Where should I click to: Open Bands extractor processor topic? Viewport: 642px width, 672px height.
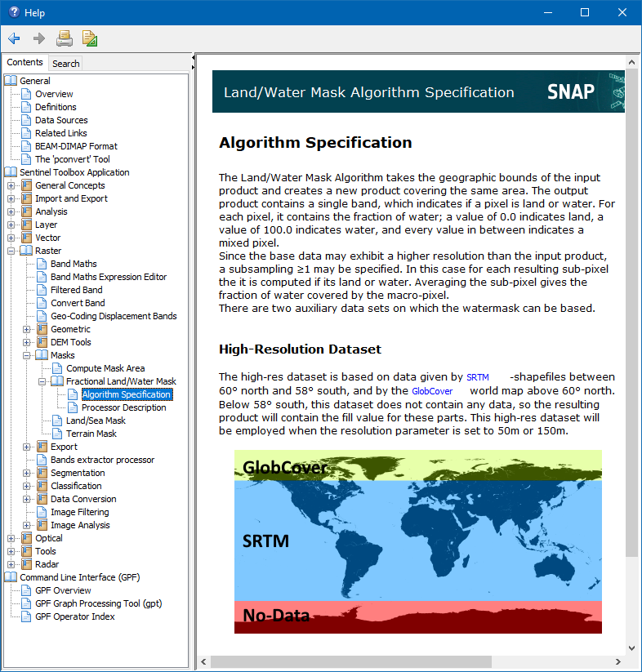102,460
